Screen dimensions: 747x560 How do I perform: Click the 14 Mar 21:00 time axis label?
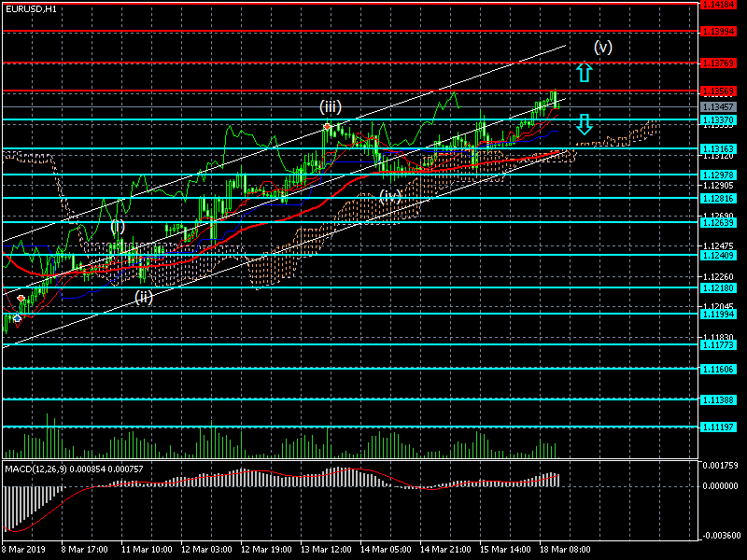point(445,550)
